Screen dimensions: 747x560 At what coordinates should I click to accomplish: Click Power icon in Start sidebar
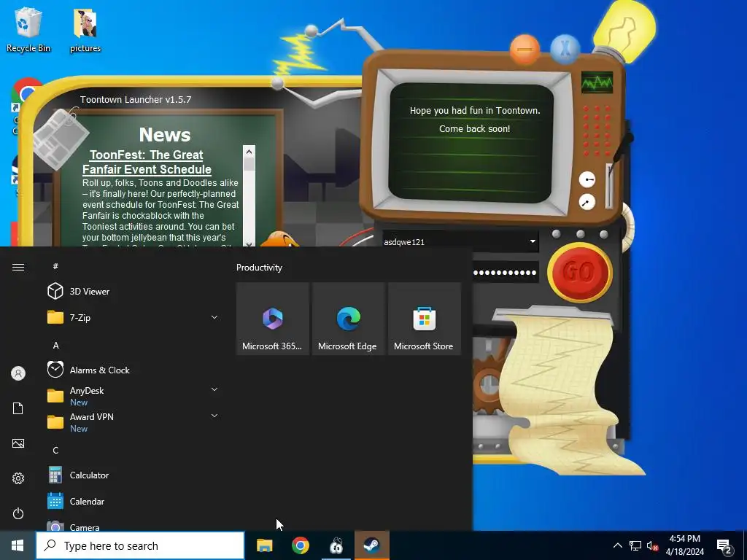pyautogui.click(x=18, y=513)
